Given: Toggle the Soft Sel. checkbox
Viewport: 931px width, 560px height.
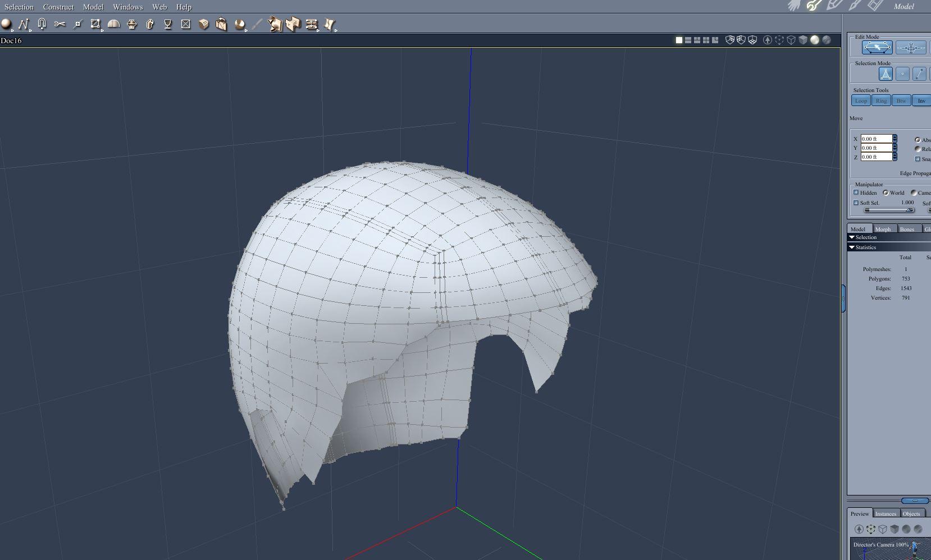Looking at the screenshot, I should point(856,203).
